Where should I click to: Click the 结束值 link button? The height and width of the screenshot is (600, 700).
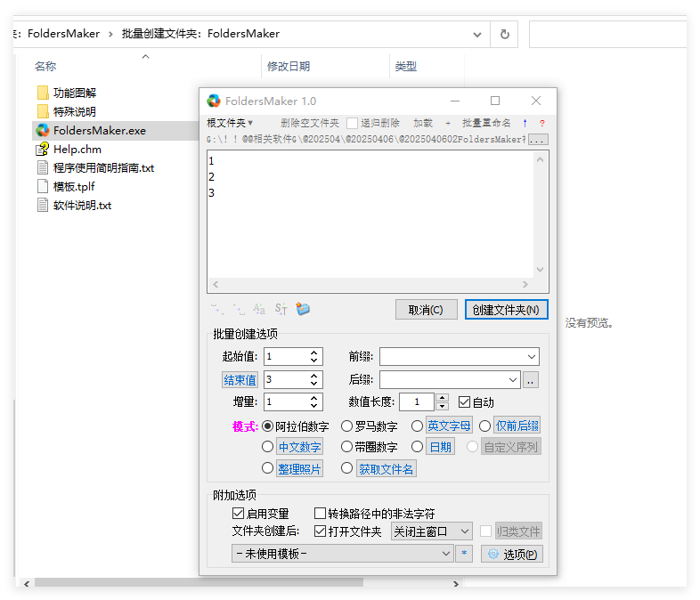(x=240, y=380)
